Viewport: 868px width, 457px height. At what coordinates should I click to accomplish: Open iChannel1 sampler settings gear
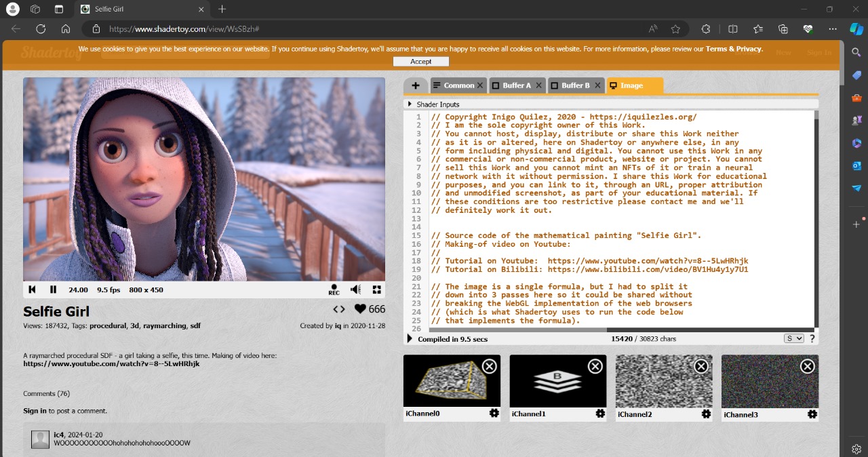(600, 414)
